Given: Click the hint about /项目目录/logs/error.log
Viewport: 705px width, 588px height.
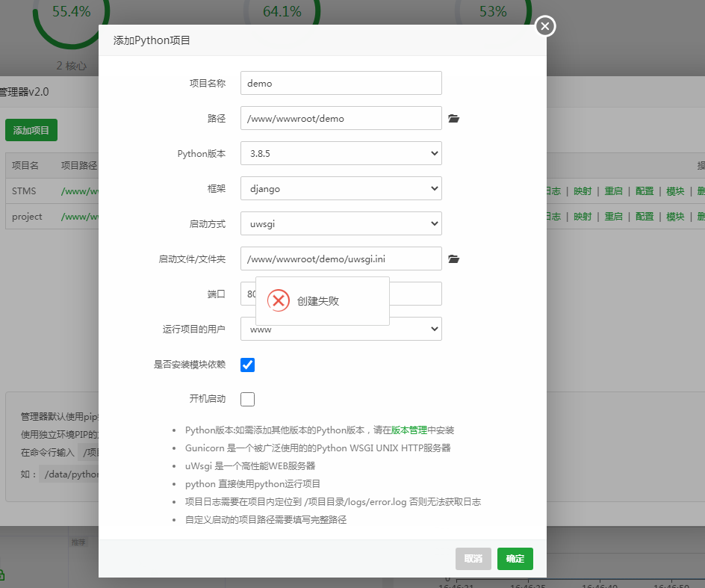Looking at the screenshot, I should point(333,502).
